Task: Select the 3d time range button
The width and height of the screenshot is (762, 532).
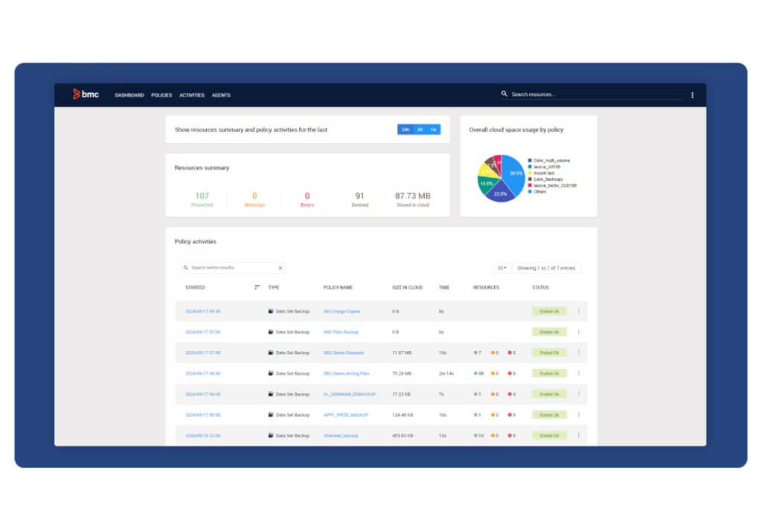Action: tap(420, 129)
